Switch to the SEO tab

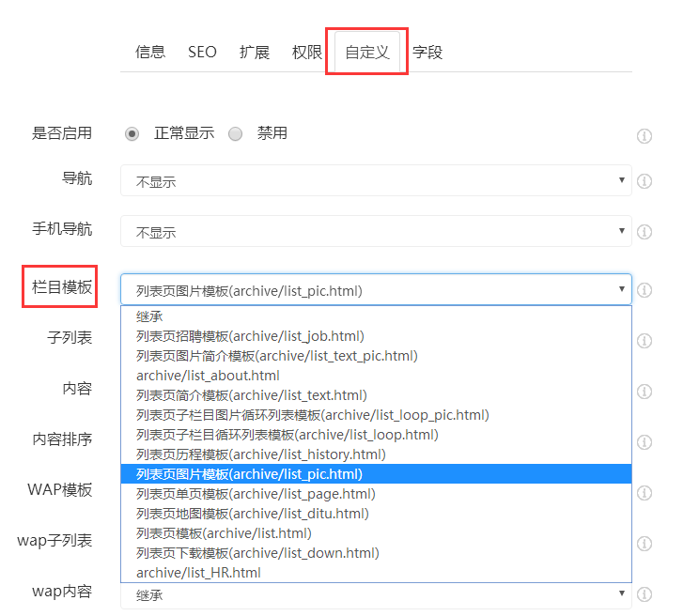[202, 53]
